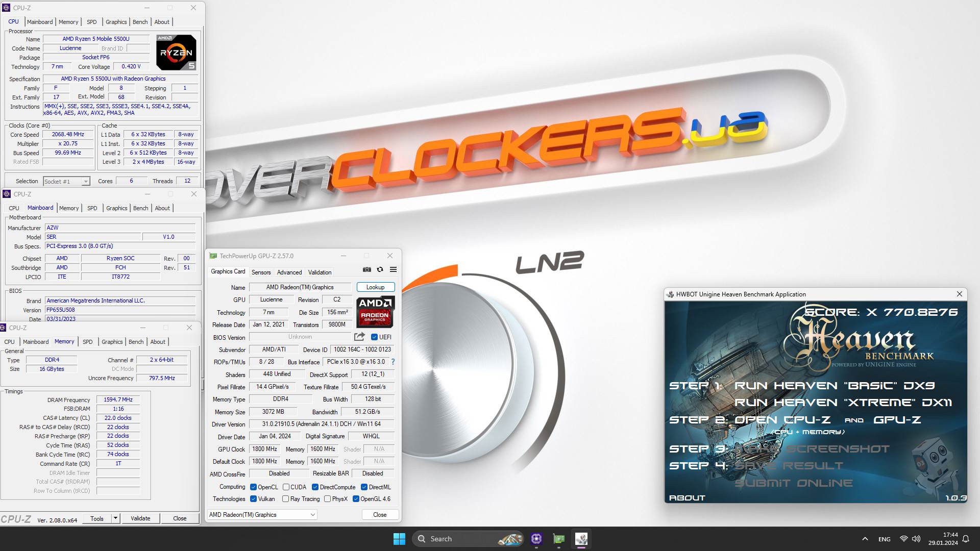
Task: Click the AMD Radeon Graphics logo in GPU-Z
Action: point(375,311)
